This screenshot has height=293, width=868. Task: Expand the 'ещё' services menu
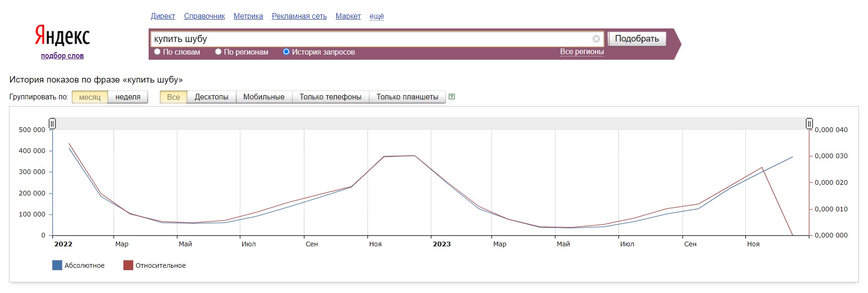[376, 16]
